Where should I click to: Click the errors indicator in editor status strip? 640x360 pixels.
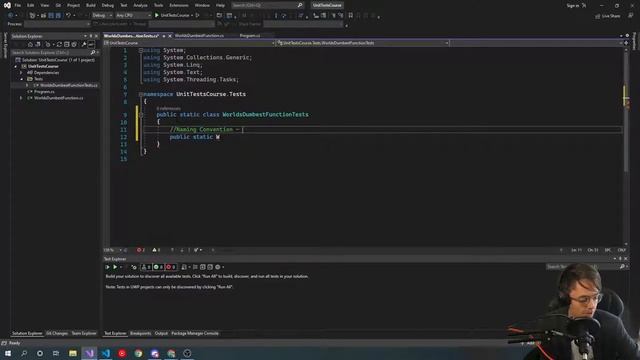tap(140, 250)
